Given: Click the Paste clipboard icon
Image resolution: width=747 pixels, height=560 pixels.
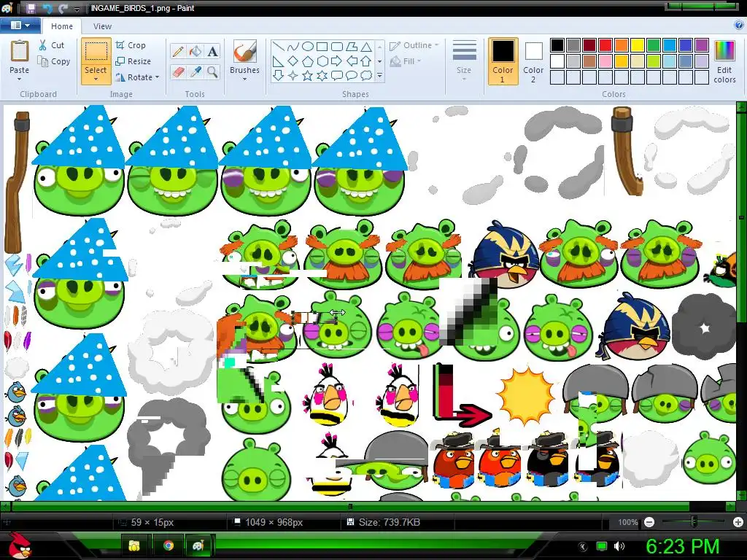Looking at the screenshot, I should (x=20, y=52).
